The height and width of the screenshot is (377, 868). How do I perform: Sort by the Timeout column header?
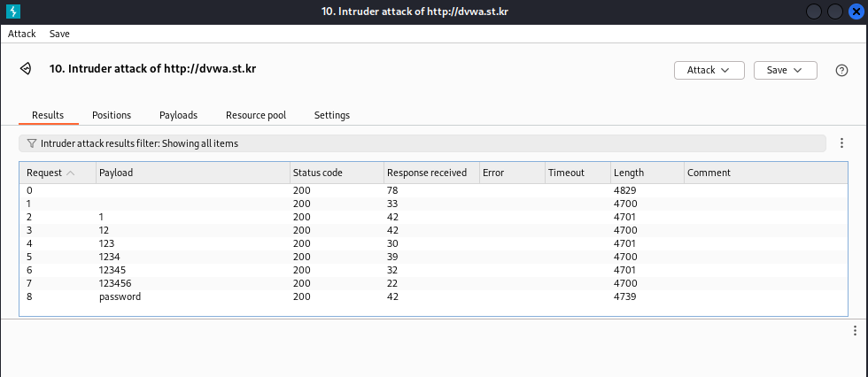click(577, 173)
